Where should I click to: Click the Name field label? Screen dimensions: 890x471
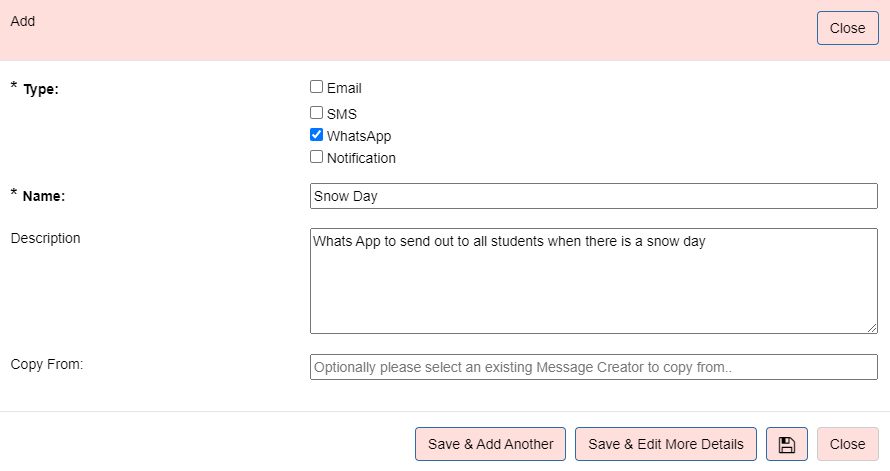pyautogui.click(x=44, y=196)
